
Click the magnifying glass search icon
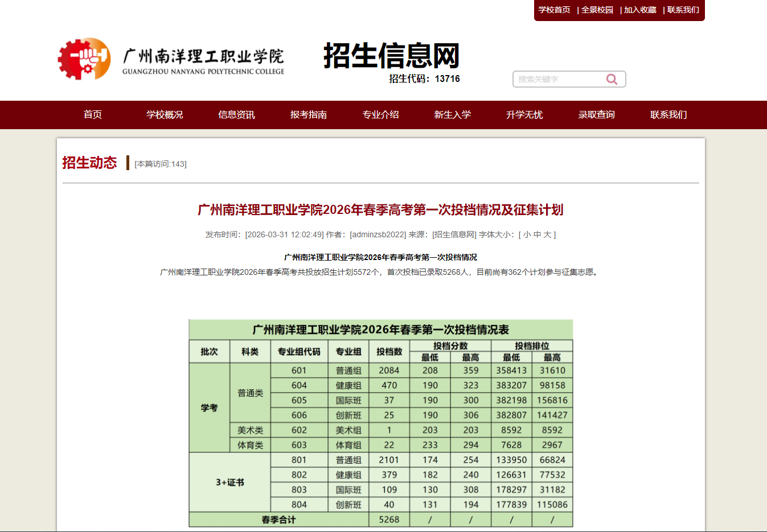tap(612, 79)
